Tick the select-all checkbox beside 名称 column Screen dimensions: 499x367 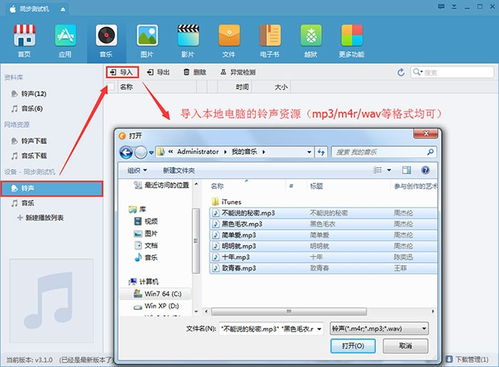coord(112,87)
